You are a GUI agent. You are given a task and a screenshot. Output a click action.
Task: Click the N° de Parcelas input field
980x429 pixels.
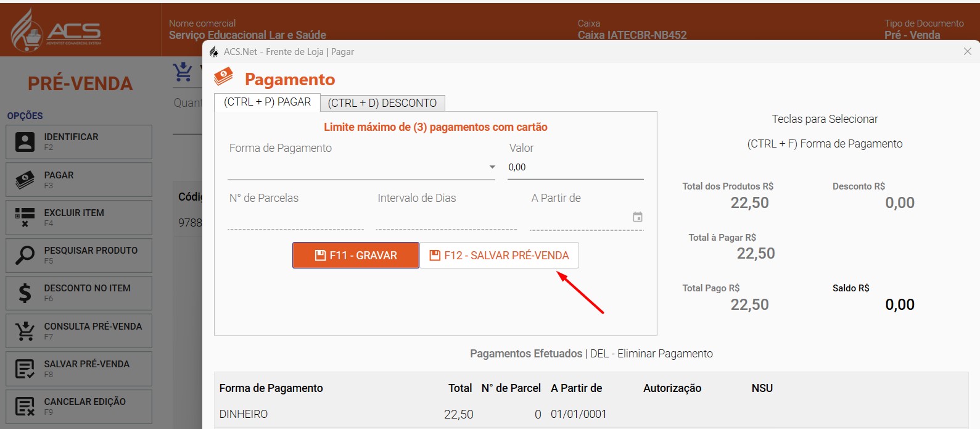pos(295,217)
